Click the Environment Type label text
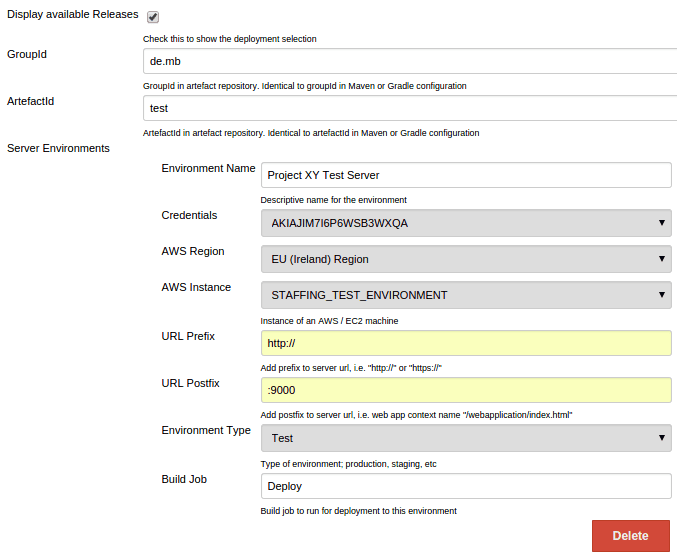677x556 pixels. point(206,430)
